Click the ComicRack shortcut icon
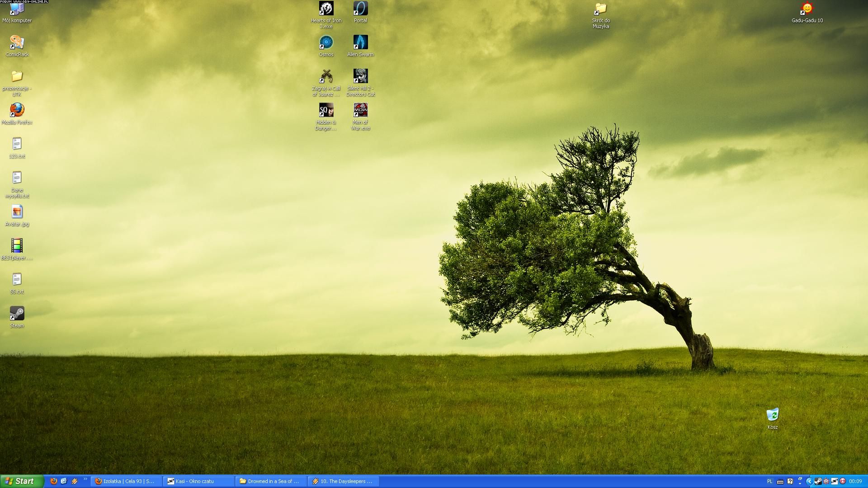 (x=17, y=42)
